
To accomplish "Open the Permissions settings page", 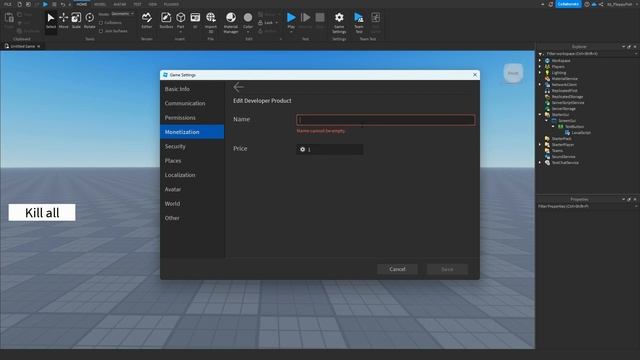I will (x=192, y=118).
